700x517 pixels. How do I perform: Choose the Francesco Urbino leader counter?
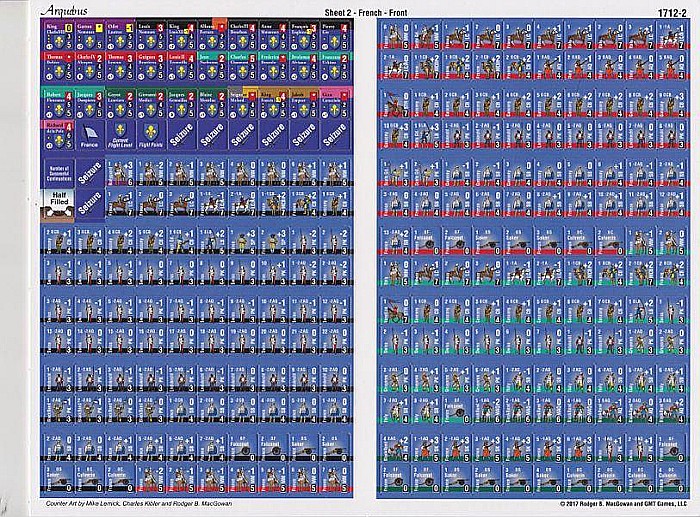pos(334,66)
